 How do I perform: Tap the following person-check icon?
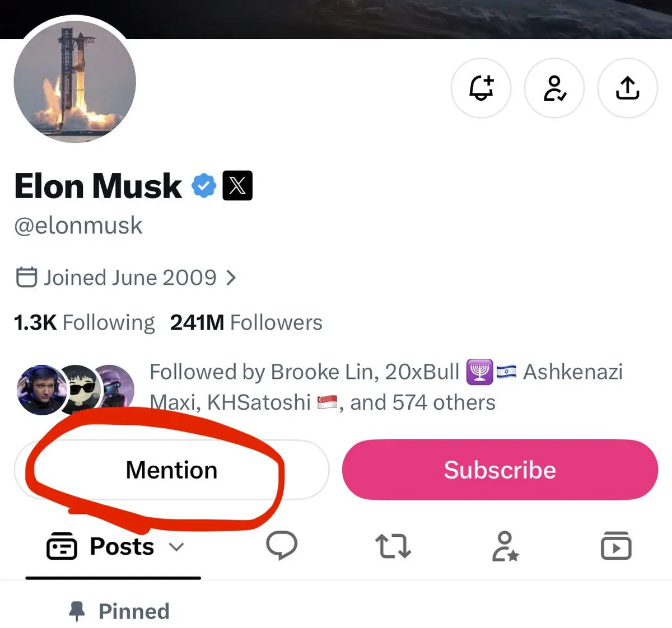tap(554, 88)
